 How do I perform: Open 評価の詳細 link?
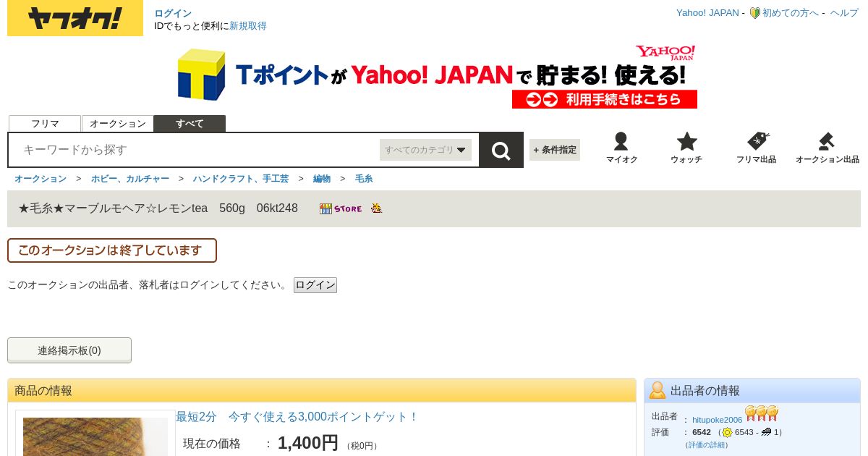707,445
